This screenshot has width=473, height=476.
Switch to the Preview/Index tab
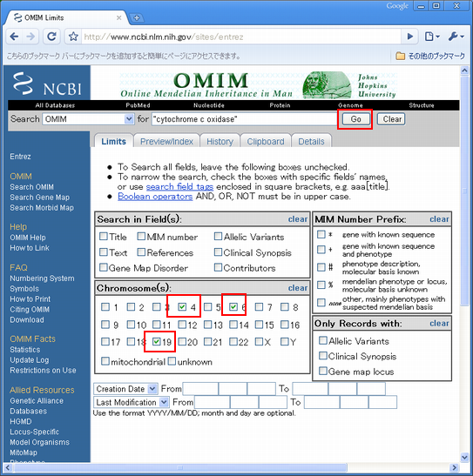[166, 142]
